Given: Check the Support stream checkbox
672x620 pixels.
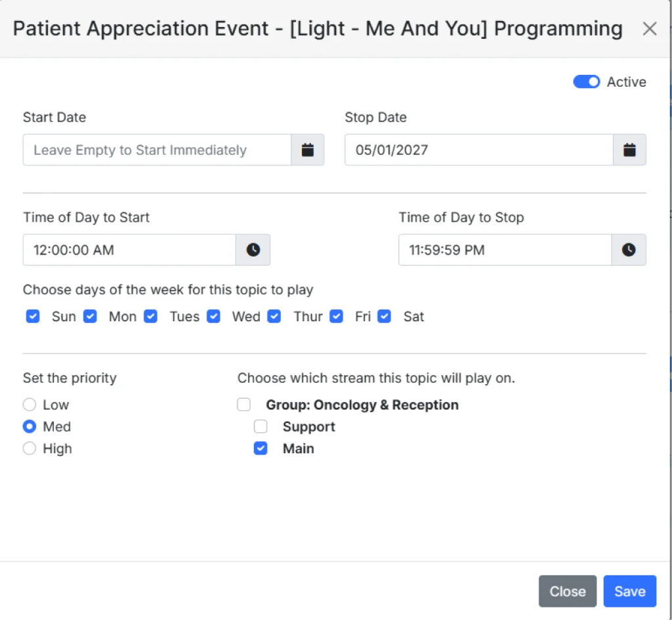Looking at the screenshot, I should coord(260,426).
